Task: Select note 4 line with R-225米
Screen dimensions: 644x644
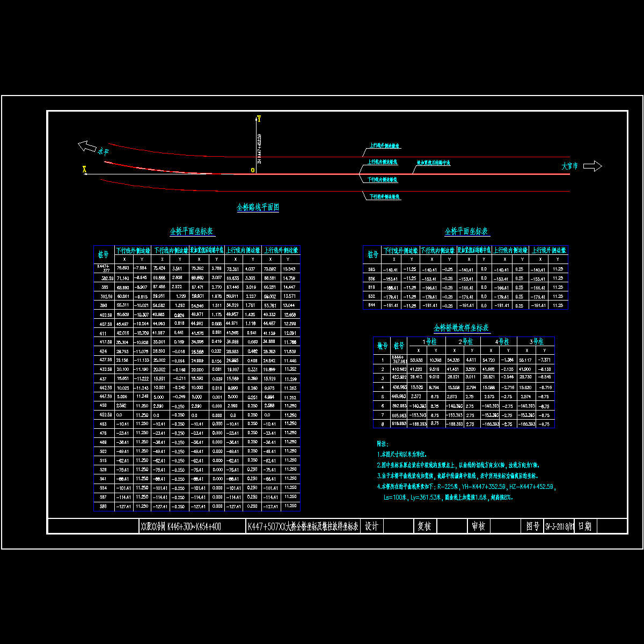Action: [x=466, y=486]
